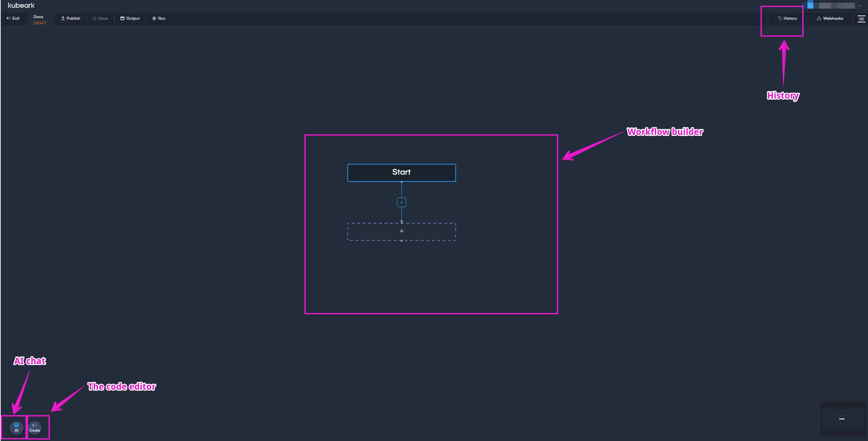
Task: Expand the user account dropdown chevron
Action: [x=860, y=6]
